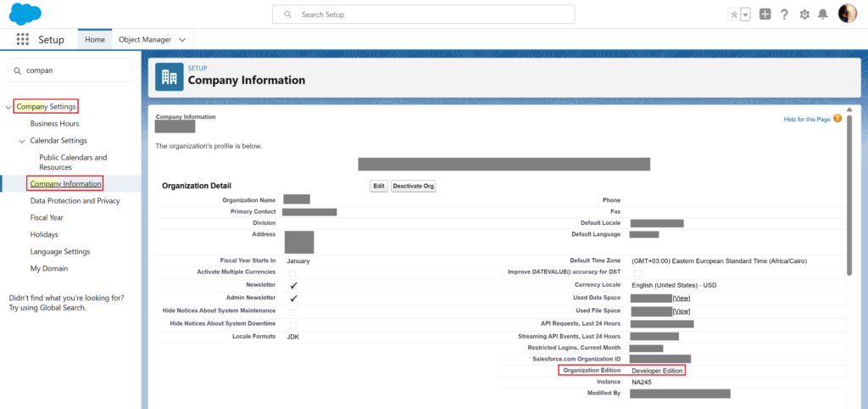Toggle the Admin Newsletter checkbox
The height and width of the screenshot is (409, 868).
(293, 298)
